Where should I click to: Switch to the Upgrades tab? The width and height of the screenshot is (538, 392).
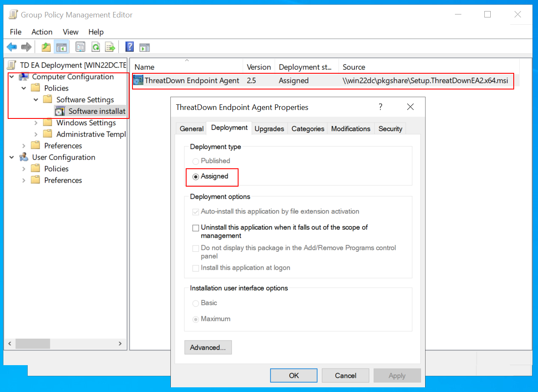(x=269, y=129)
